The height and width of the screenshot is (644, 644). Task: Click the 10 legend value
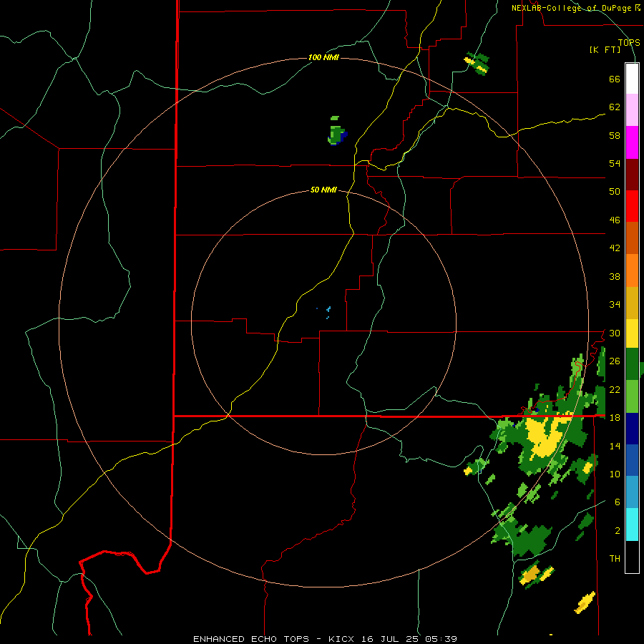(x=615, y=474)
